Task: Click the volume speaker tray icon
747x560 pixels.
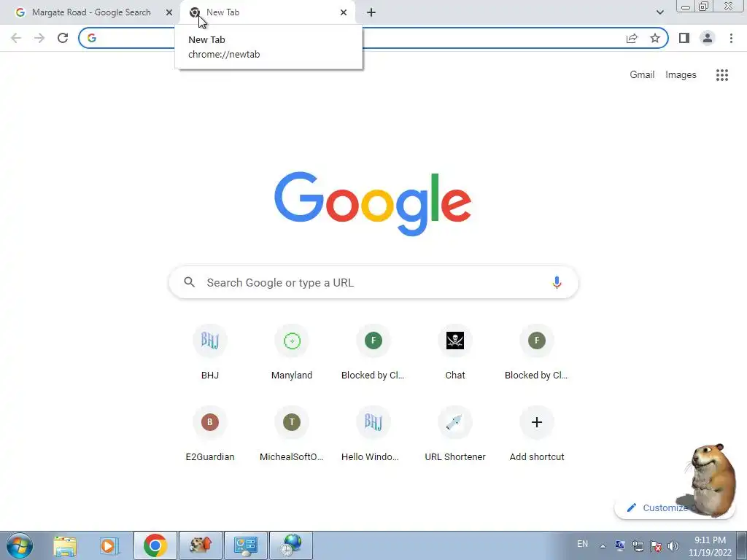Action: (x=673, y=546)
